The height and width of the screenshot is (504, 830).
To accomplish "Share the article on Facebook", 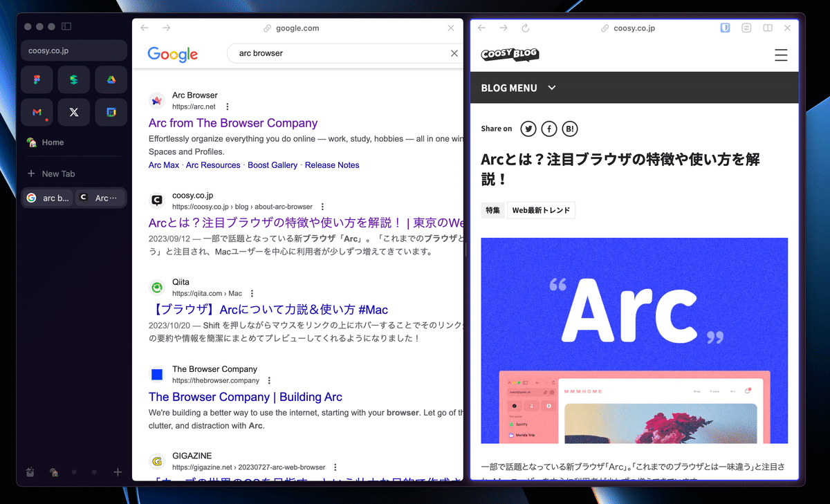I will click(x=549, y=129).
